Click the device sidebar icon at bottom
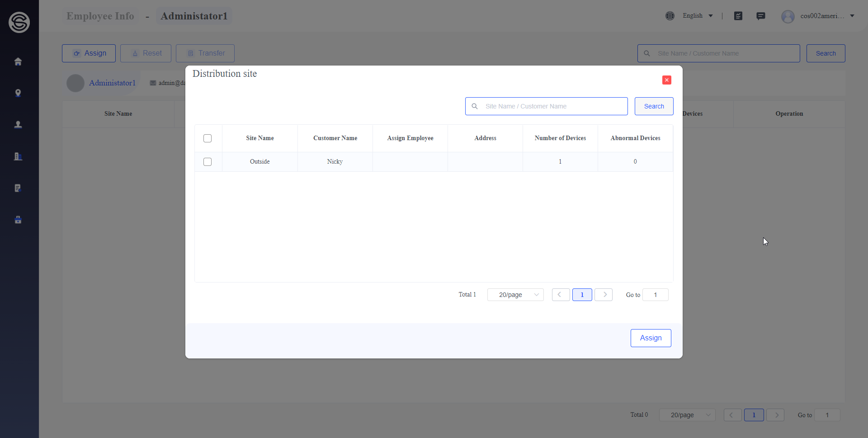Screen dimensions: 868x438 click(x=18, y=220)
